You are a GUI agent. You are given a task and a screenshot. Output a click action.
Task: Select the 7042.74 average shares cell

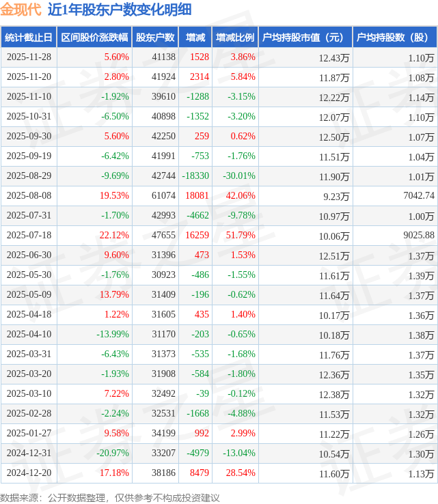419,196
